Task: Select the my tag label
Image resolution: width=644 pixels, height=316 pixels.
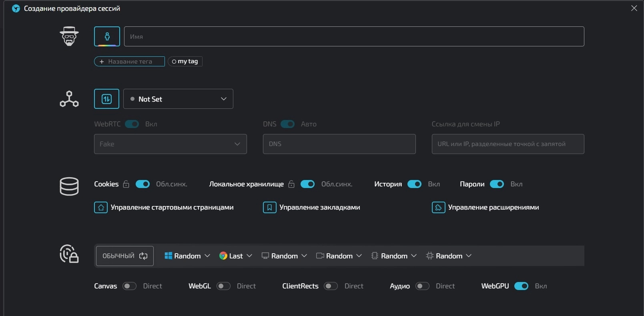Action: pos(185,61)
